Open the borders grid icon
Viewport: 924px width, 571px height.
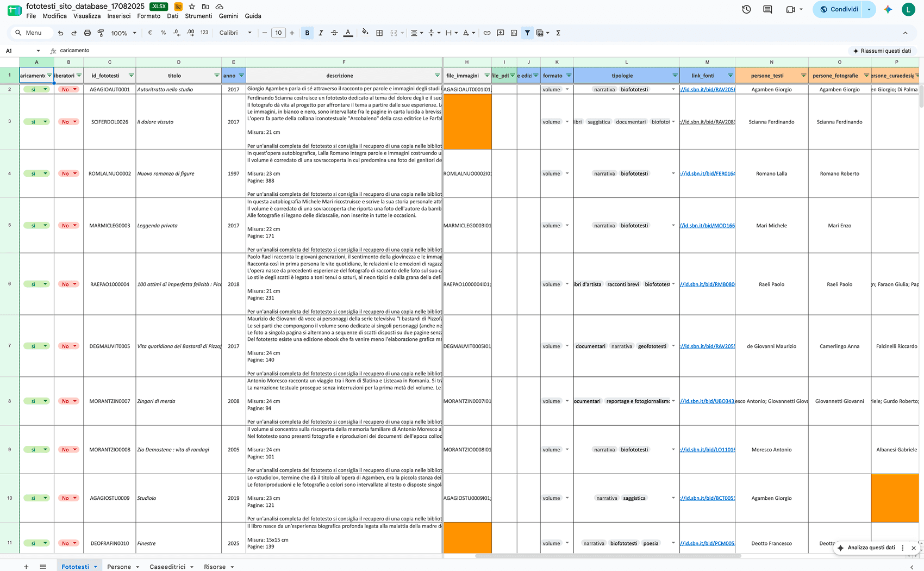coord(379,33)
